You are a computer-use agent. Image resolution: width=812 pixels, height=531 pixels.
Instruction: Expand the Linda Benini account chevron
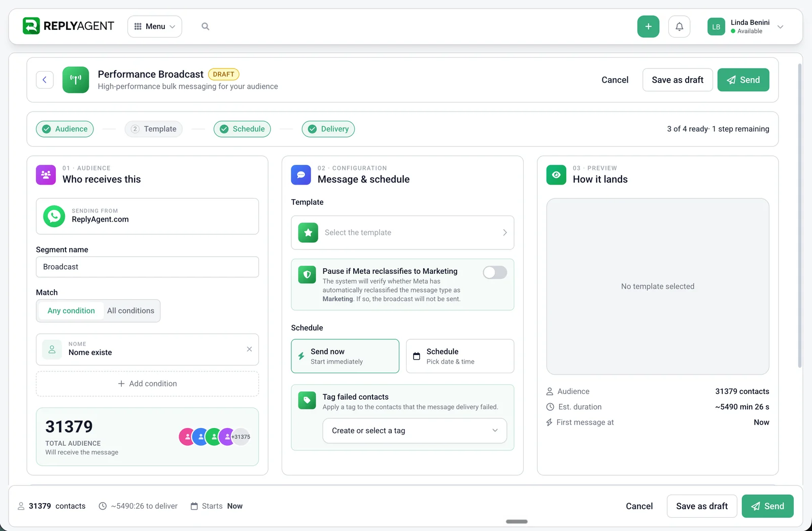coord(781,27)
